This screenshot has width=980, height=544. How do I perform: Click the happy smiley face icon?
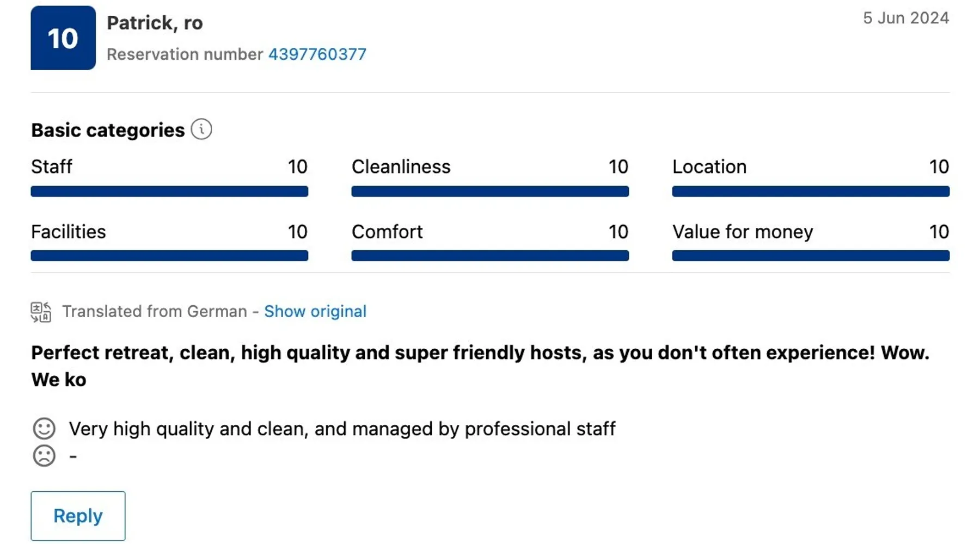(x=44, y=429)
